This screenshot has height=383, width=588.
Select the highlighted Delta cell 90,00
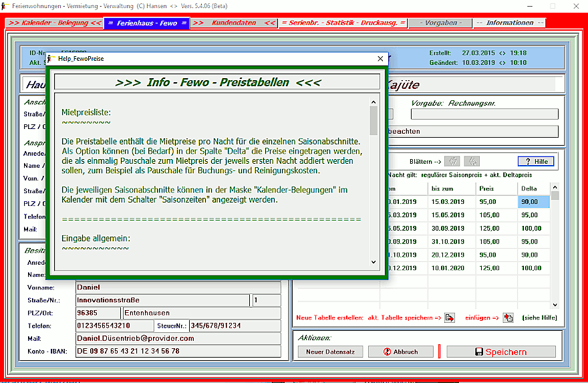point(533,202)
